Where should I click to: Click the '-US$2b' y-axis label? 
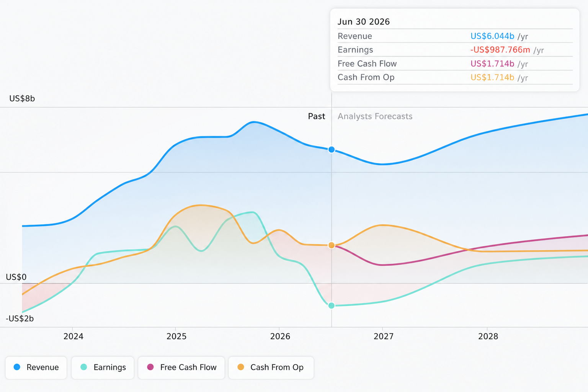[20, 318]
